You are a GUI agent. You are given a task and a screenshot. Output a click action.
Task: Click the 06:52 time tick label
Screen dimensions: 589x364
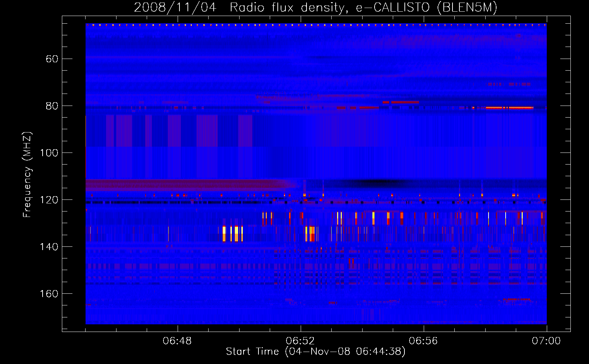click(x=300, y=341)
